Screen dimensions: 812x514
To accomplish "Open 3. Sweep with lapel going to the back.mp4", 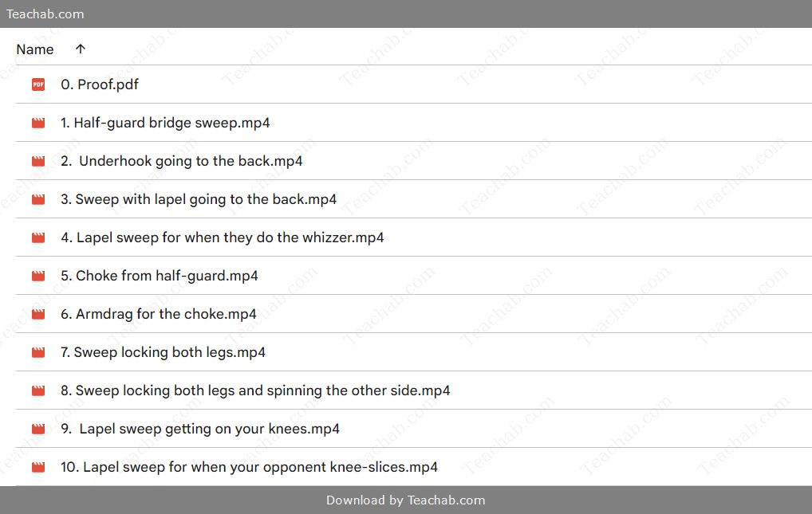I will [x=199, y=199].
